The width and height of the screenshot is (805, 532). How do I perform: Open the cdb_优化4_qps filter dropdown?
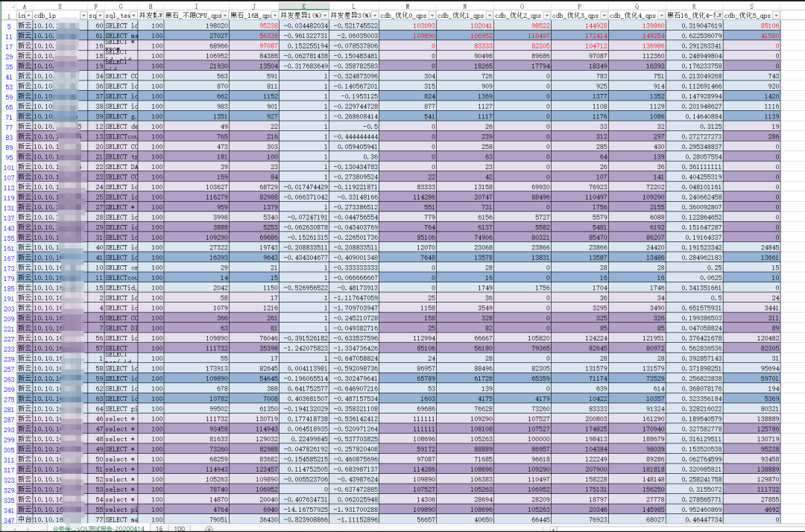662,16
